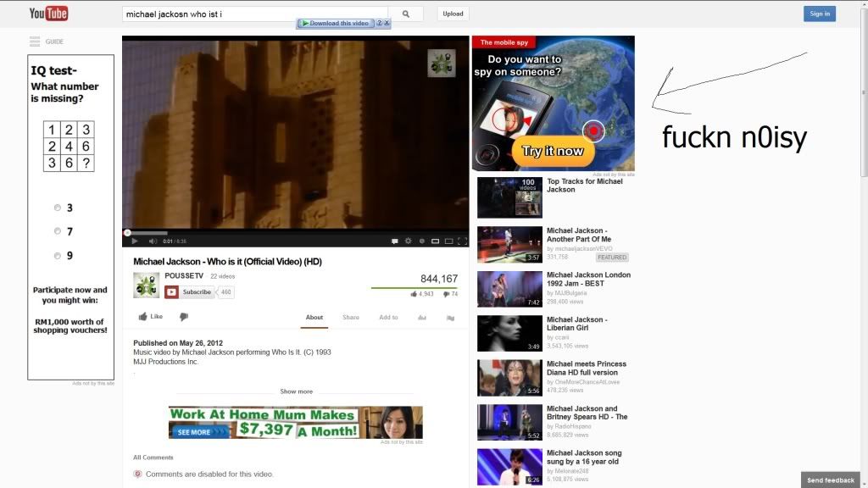
Task: Report video using the flag icon
Action: coord(451,318)
